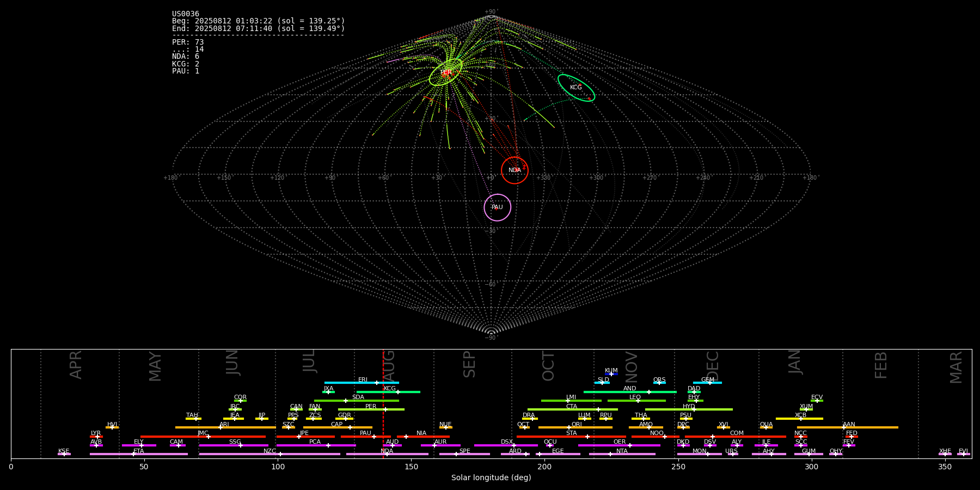Click the 350 tick on the solar longitude axis

[945, 467]
